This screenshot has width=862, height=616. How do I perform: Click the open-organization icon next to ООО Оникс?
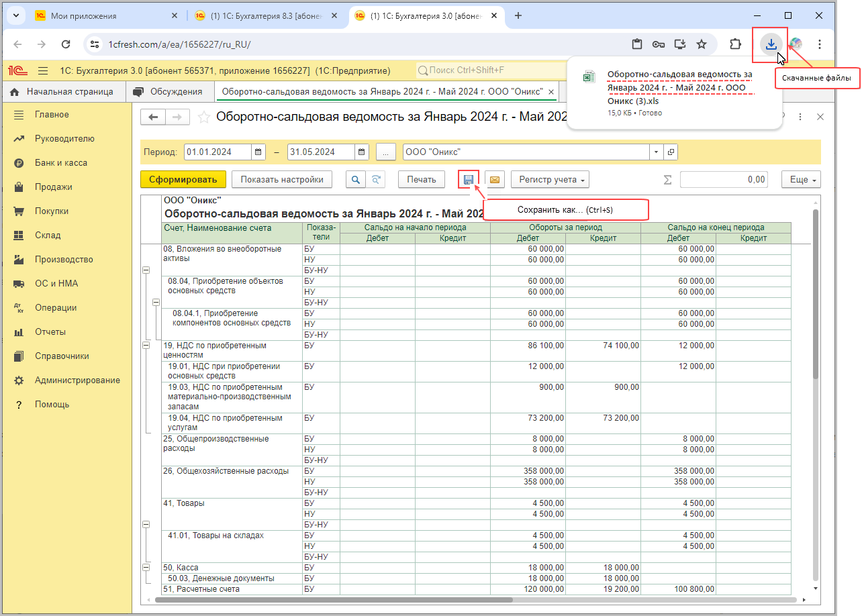(671, 152)
